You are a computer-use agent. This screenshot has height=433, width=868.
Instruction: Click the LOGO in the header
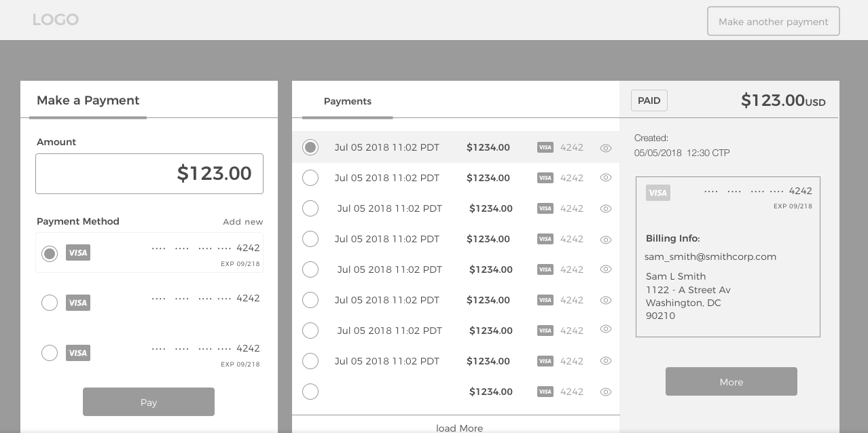[56, 20]
